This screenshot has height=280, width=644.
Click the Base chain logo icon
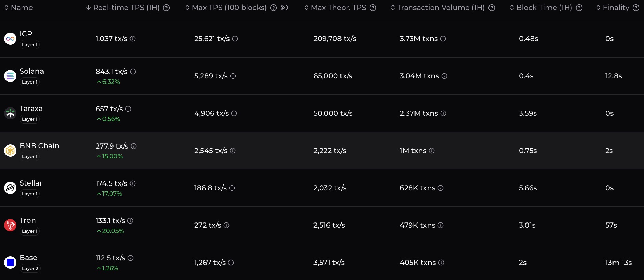[10, 263]
